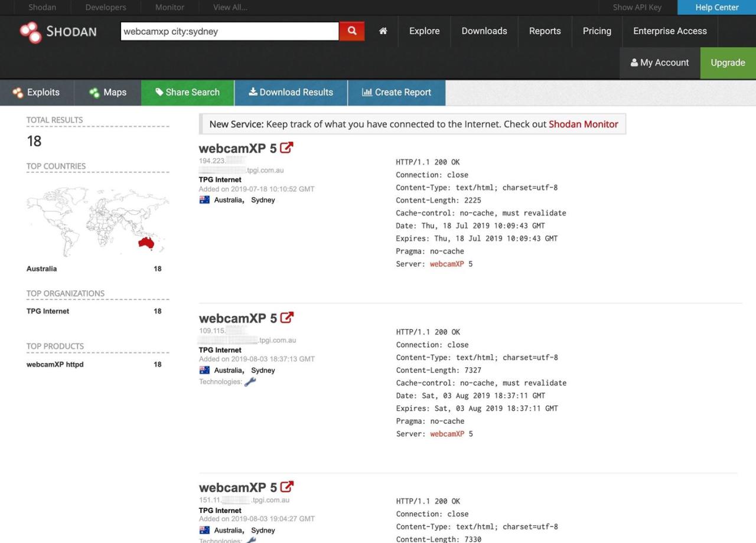Open the Developers menu
This screenshot has height=543, width=756.
pos(105,7)
